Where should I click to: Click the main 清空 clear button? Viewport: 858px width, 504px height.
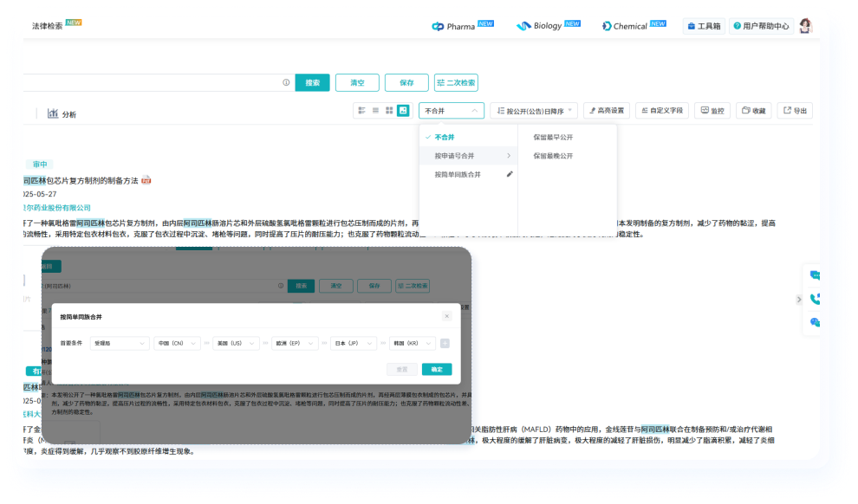tap(357, 82)
